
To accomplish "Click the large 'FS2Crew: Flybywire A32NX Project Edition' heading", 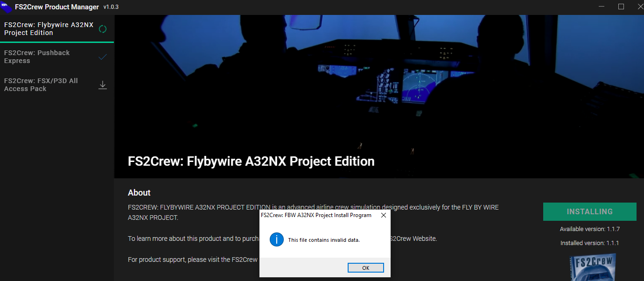I will pyautogui.click(x=251, y=162).
